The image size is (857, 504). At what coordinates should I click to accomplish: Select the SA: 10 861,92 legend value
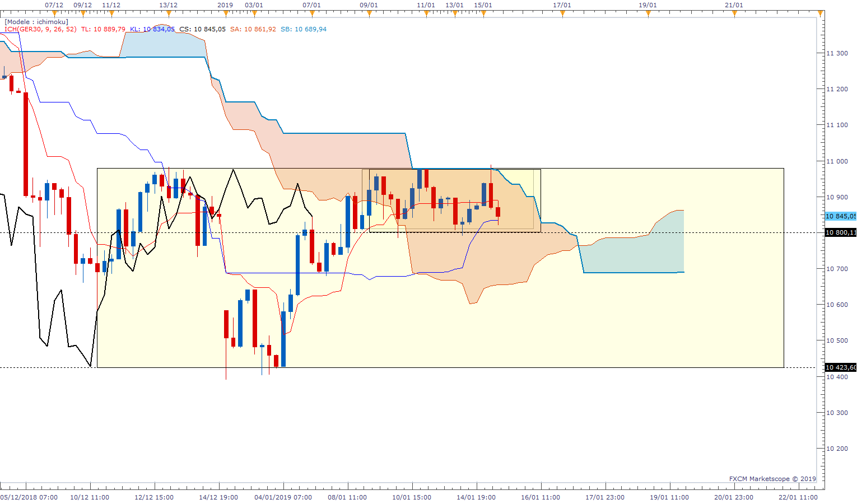coord(253,29)
